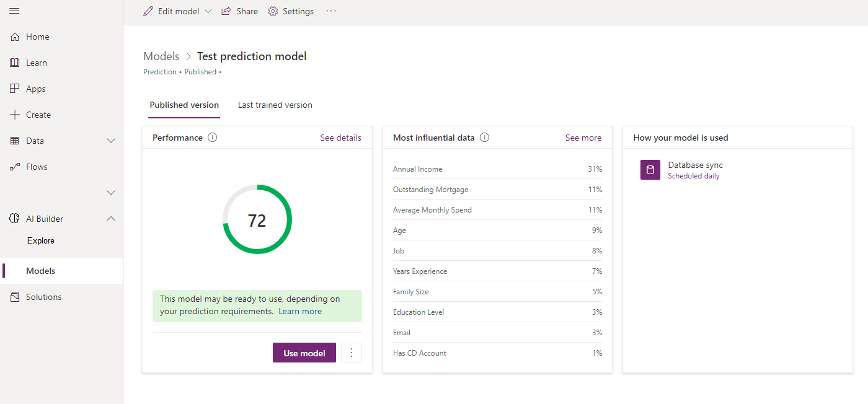
Task: Open the Edit model dropdown arrow
Action: 208,11
